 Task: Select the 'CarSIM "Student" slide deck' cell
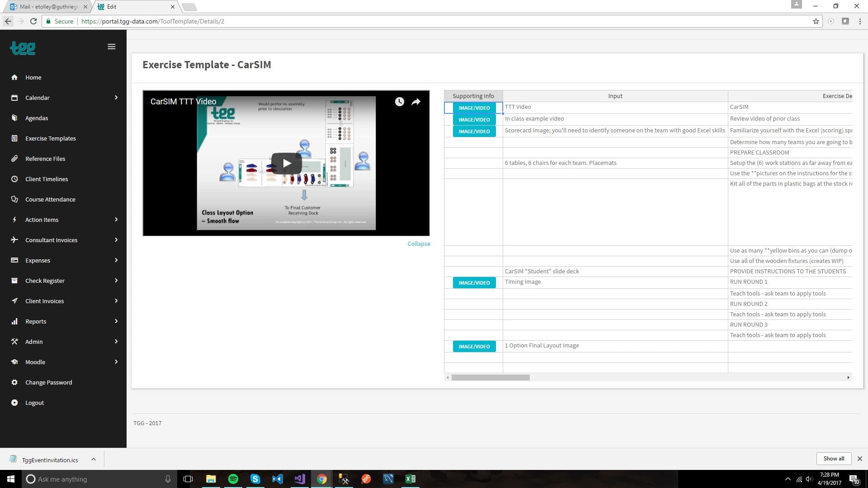[x=615, y=272]
